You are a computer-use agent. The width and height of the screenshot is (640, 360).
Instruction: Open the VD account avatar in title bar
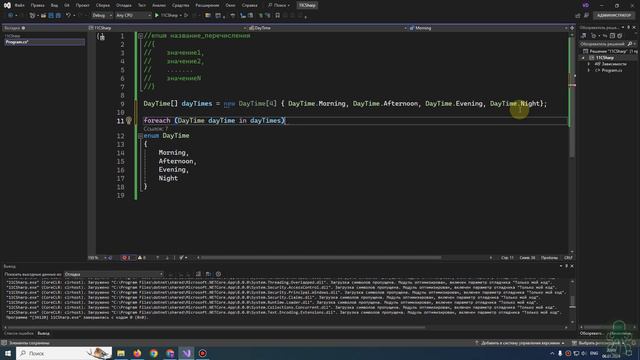[586, 5]
